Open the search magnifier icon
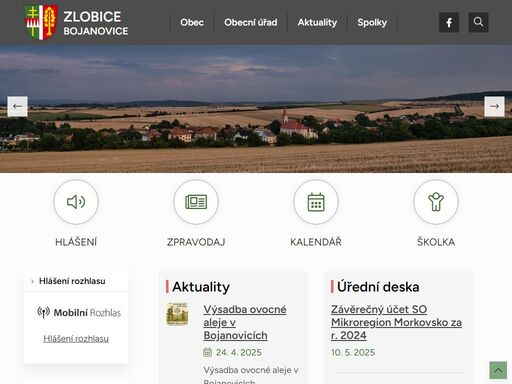 (478, 22)
